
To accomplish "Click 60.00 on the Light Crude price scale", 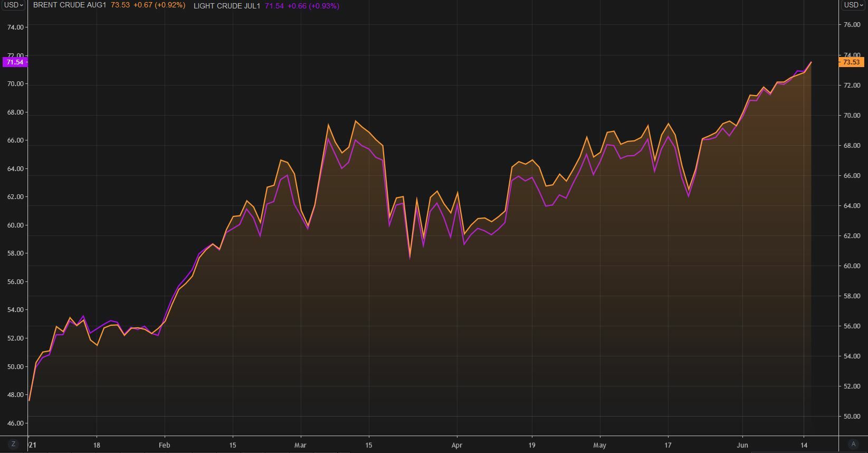I will [15, 225].
